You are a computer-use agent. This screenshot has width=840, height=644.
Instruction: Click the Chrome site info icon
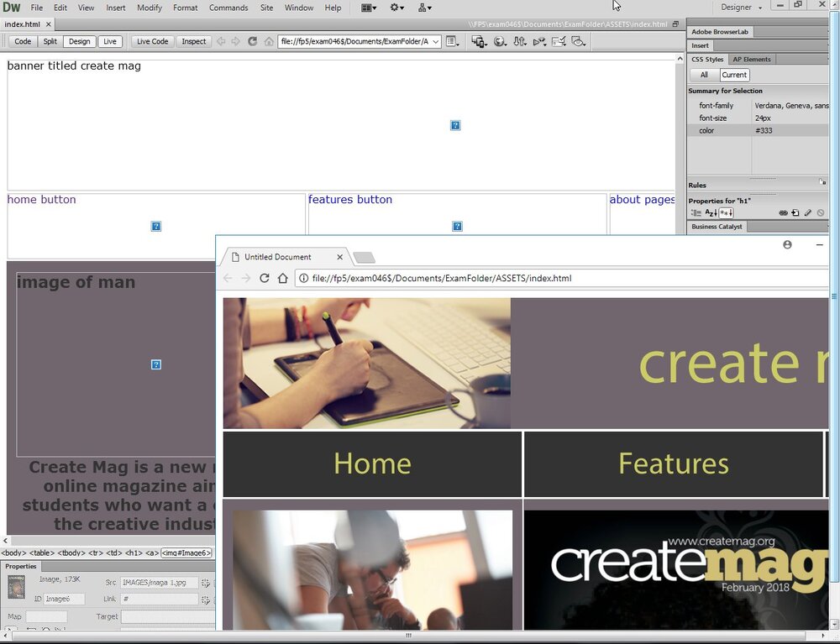tap(303, 278)
